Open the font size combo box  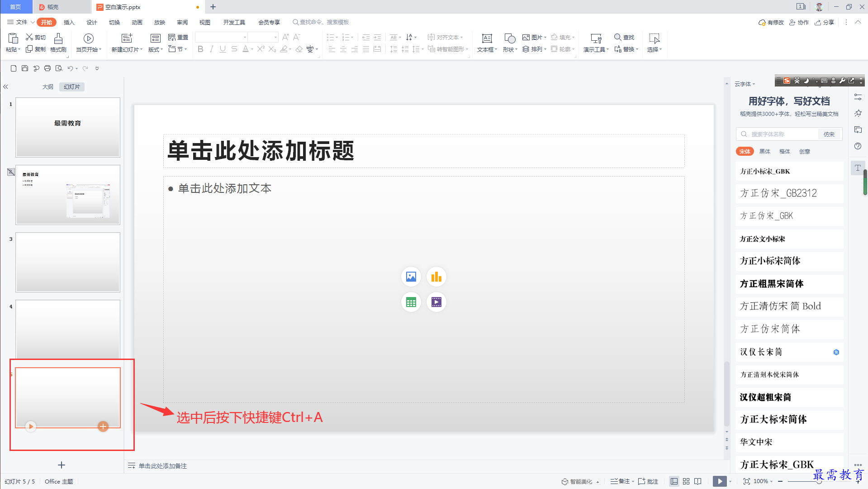point(263,37)
